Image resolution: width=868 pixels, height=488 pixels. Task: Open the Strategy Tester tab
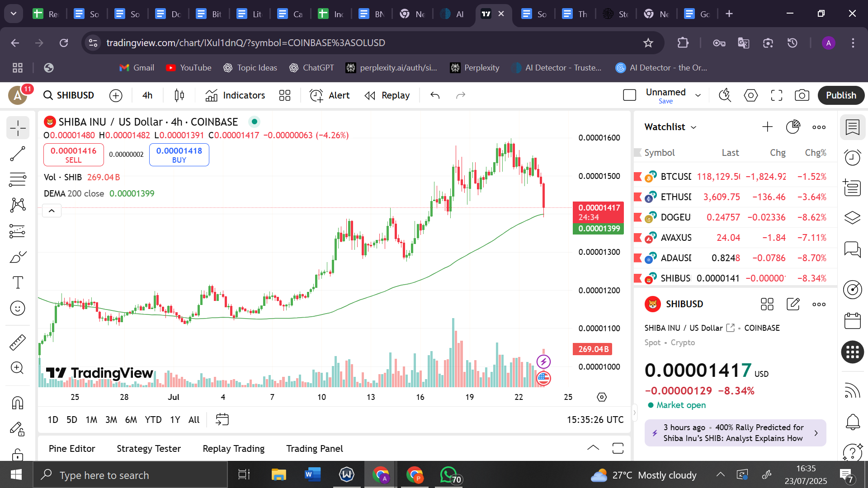[149, 449]
